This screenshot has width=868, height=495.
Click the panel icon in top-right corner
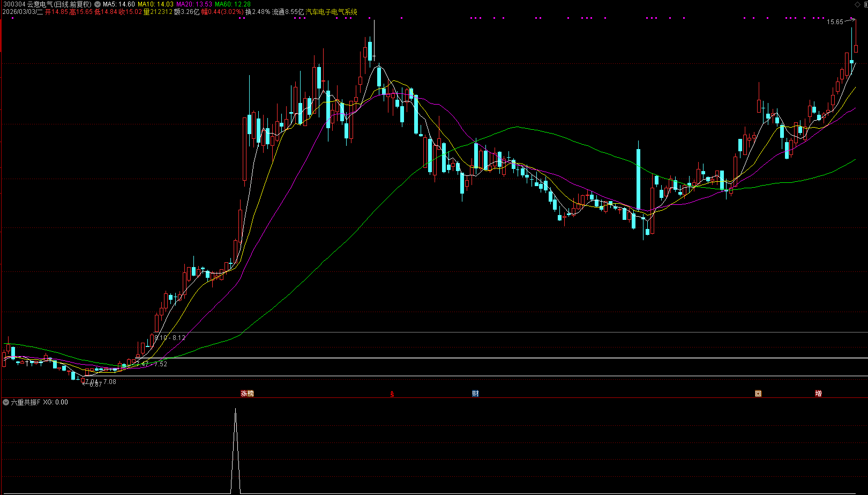(x=865, y=4)
